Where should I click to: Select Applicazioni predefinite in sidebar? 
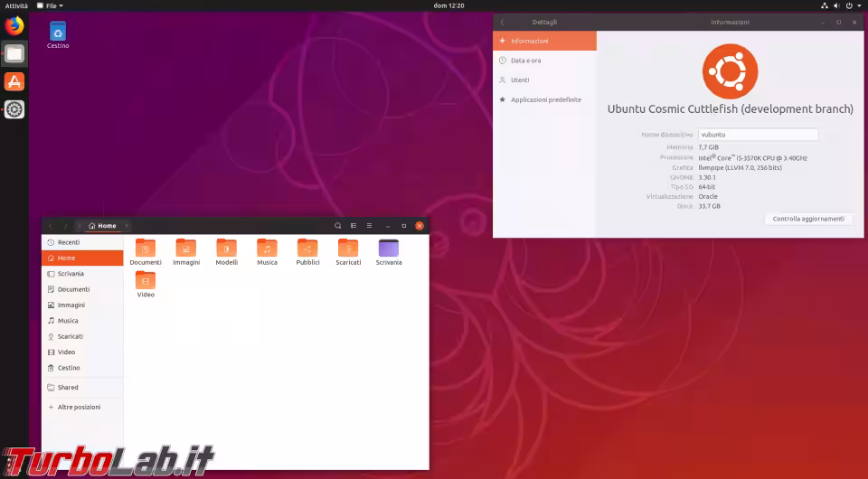(x=544, y=99)
